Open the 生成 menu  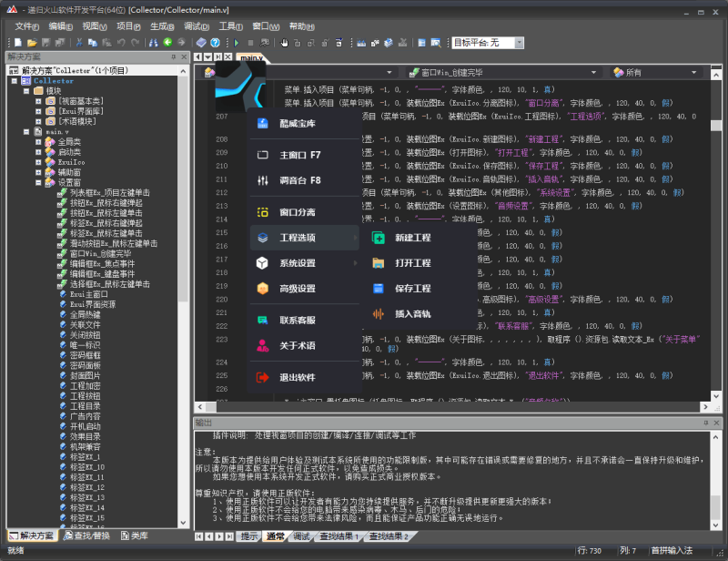click(163, 26)
